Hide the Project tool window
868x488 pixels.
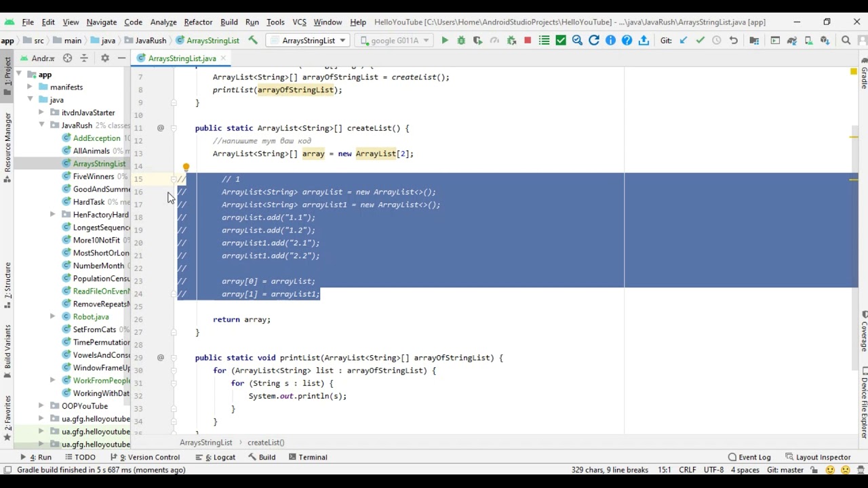point(121,58)
